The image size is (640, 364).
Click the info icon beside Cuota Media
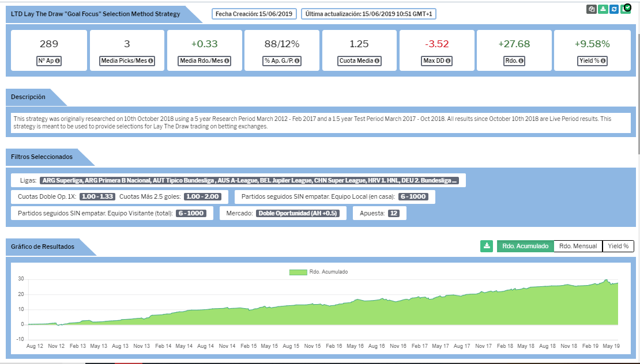[x=377, y=60]
